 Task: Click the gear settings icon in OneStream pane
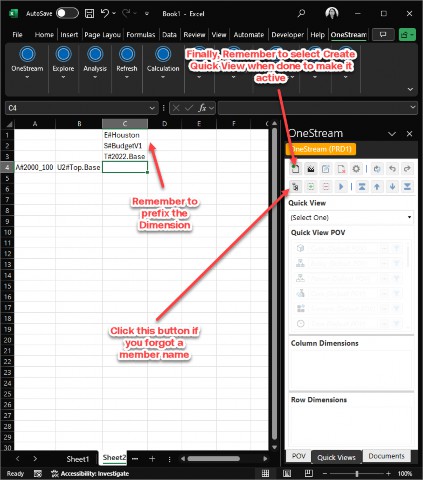pyautogui.click(x=356, y=169)
